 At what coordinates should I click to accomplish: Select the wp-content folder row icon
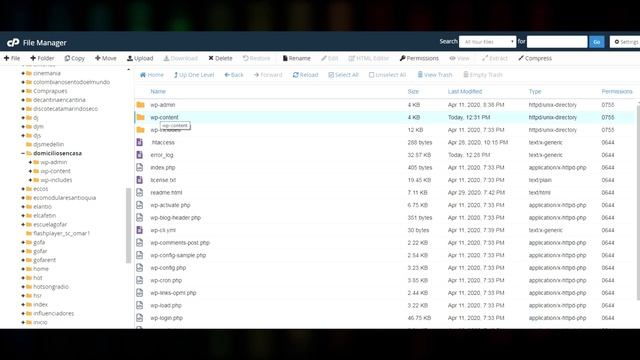pyautogui.click(x=140, y=117)
